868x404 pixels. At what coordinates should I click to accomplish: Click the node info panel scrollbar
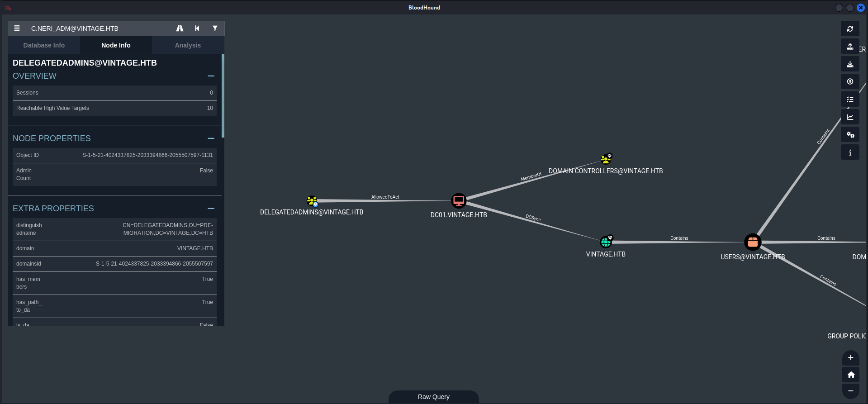[223, 96]
